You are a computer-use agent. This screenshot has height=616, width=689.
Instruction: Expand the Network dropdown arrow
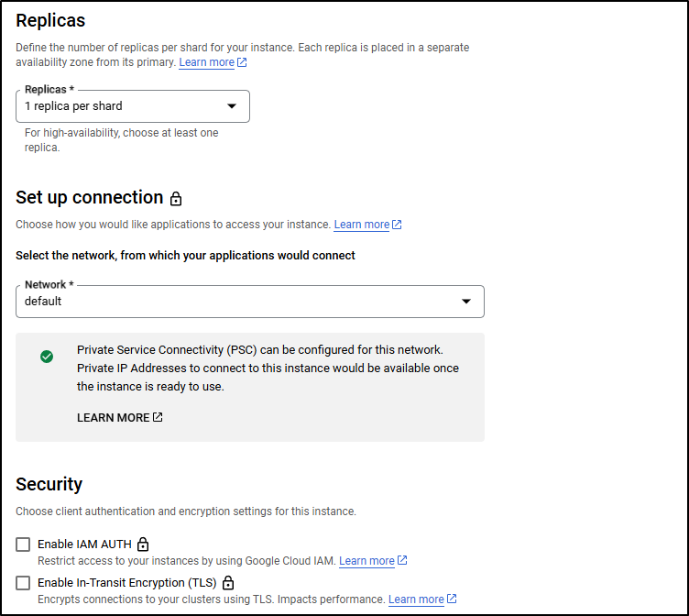[466, 302]
